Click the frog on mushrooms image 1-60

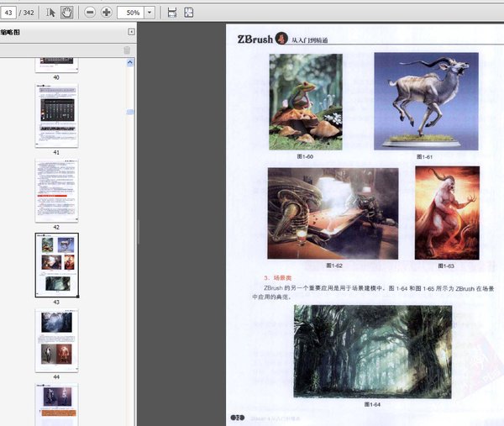tap(306, 102)
